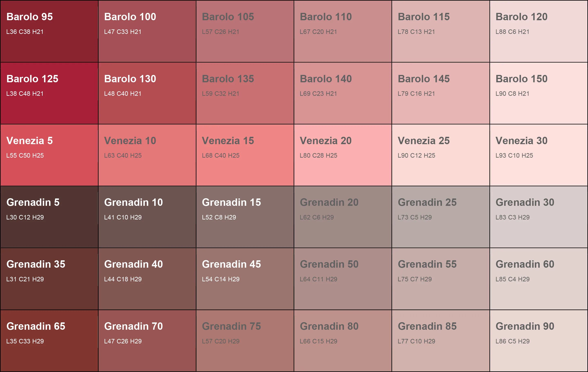Pick the Venezia 15 color tile
588x372 pixels.
[245, 155]
